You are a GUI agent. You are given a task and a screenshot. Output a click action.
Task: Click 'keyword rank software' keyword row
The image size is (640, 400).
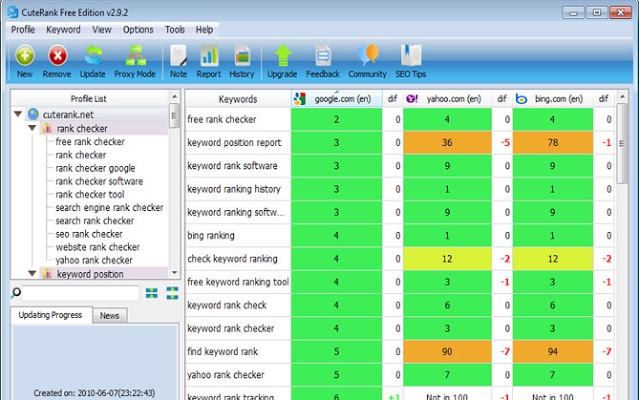coord(232,166)
